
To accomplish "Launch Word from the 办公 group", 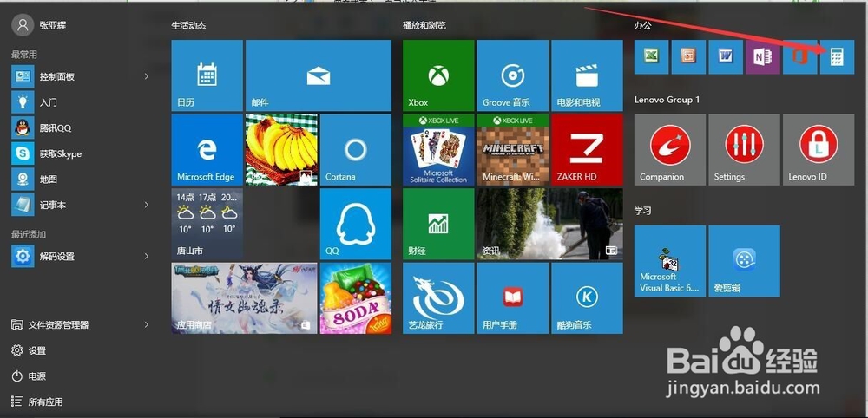I will pos(726,57).
